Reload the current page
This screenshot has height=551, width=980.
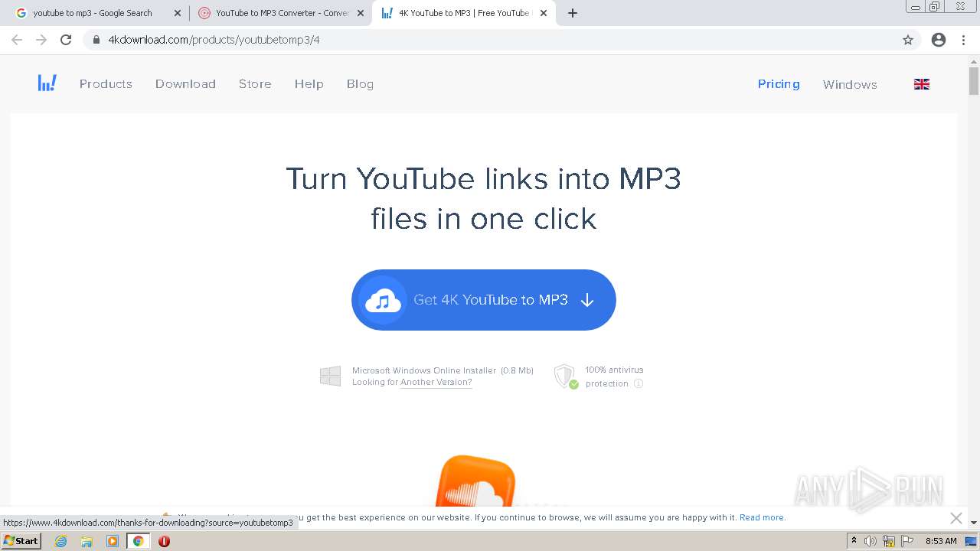pyautogui.click(x=66, y=40)
